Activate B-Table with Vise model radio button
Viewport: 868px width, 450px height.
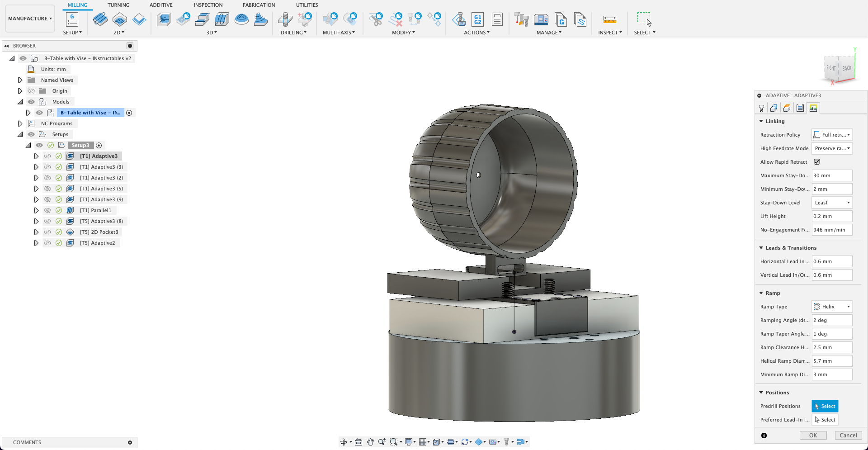(129, 113)
